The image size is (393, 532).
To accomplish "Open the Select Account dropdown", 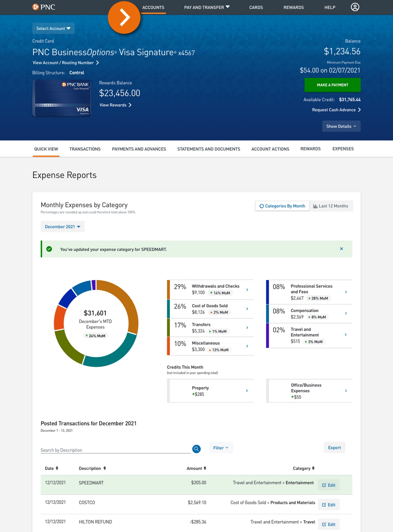I will 53,28.
